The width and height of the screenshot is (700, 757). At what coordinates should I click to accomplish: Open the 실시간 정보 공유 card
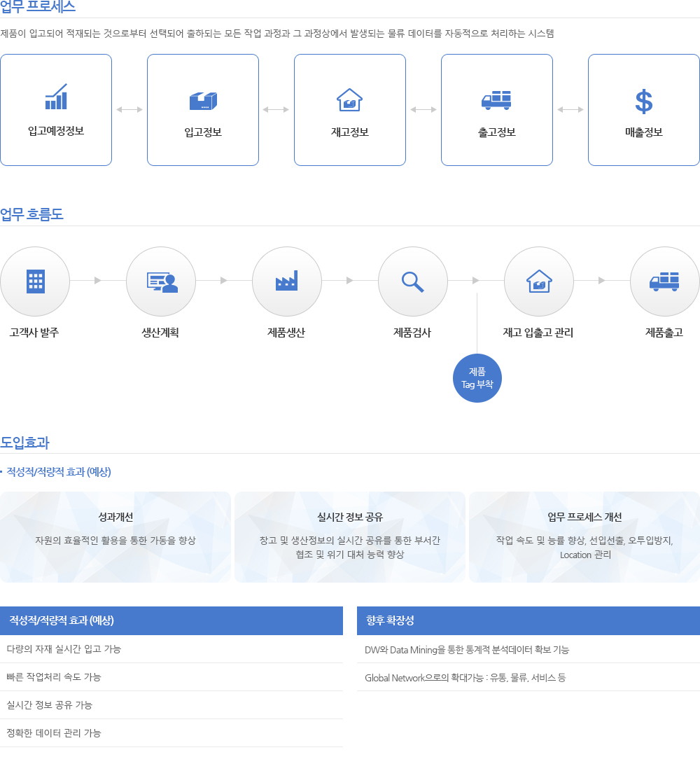coord(350,536)
